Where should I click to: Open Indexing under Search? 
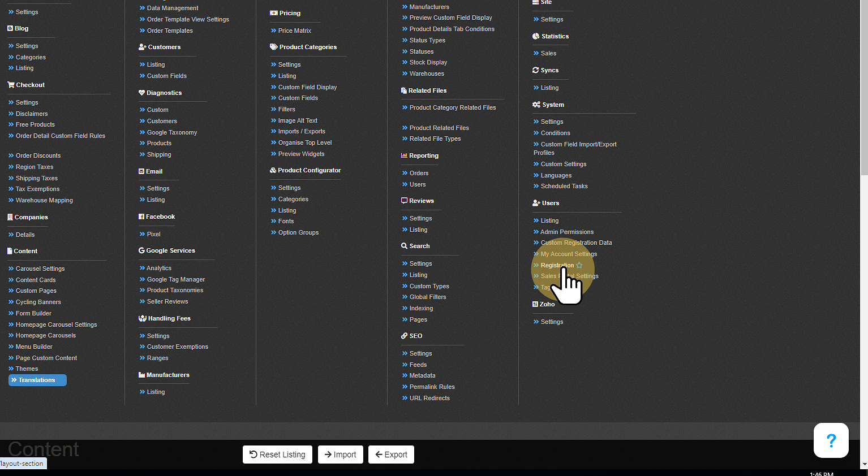421,308
